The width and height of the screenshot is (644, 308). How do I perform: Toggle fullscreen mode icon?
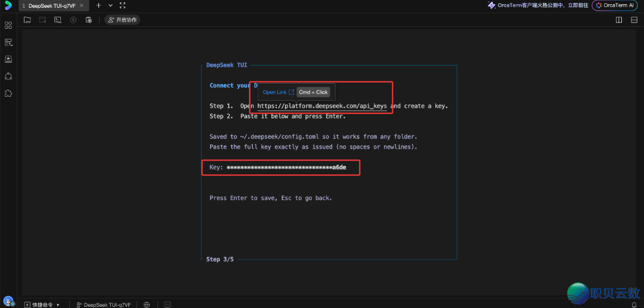point(122,5)
